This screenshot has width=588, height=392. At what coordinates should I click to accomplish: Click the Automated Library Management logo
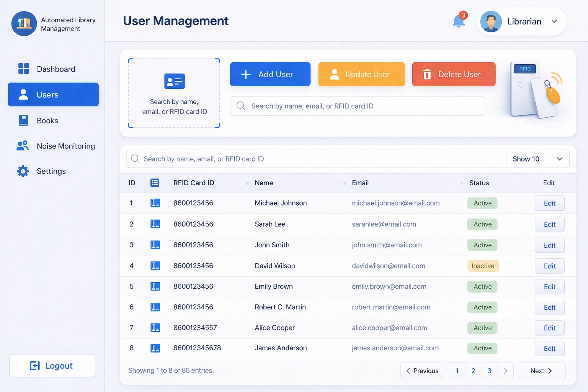[x=24, y=23]
